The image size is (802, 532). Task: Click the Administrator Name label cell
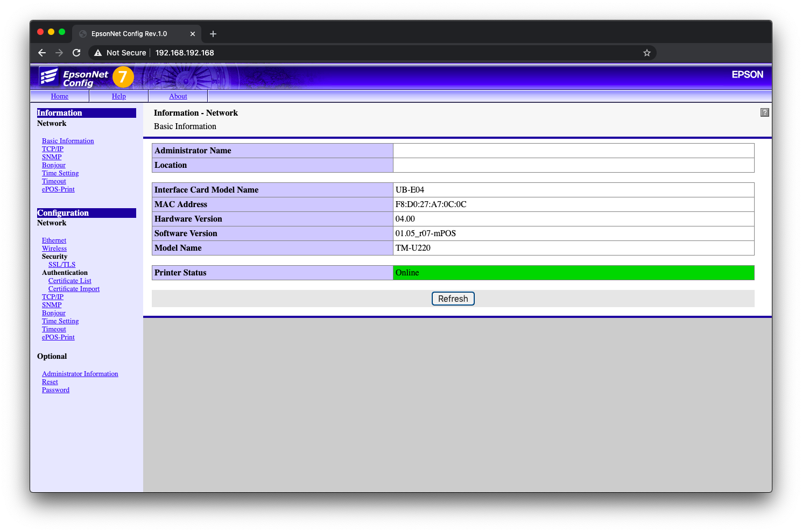tap(273, 151)
